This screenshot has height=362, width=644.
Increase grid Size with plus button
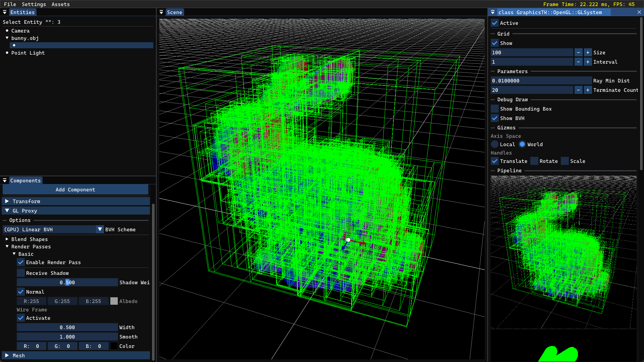click(588, 53)
